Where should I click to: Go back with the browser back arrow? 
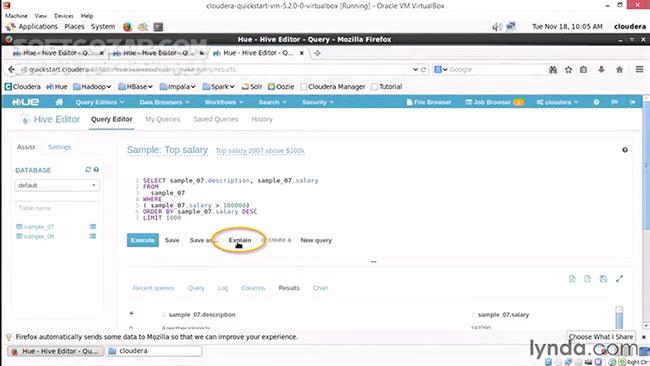pos(11,70)
